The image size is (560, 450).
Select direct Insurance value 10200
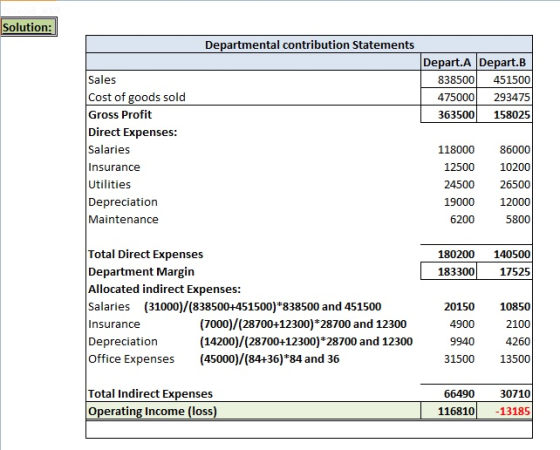515,167
